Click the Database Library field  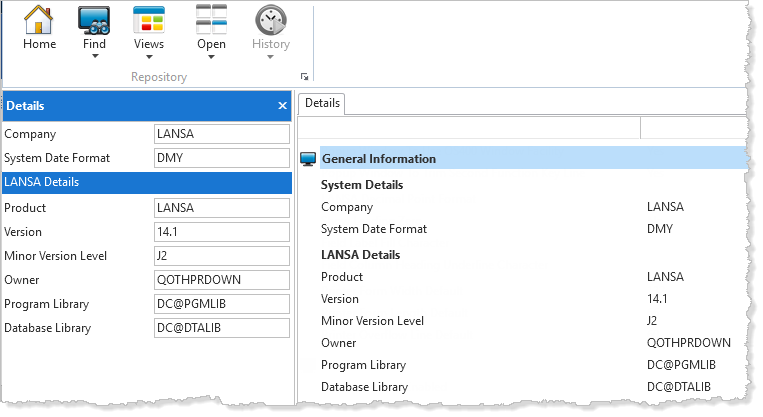click(x=222, y=328)
